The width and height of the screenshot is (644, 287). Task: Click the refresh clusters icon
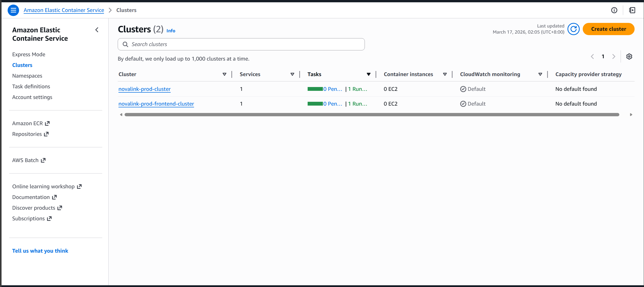pos(573,29)
